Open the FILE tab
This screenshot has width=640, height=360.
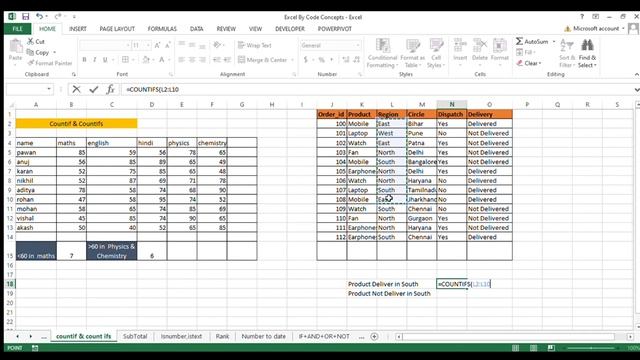(x=18, y=29)
